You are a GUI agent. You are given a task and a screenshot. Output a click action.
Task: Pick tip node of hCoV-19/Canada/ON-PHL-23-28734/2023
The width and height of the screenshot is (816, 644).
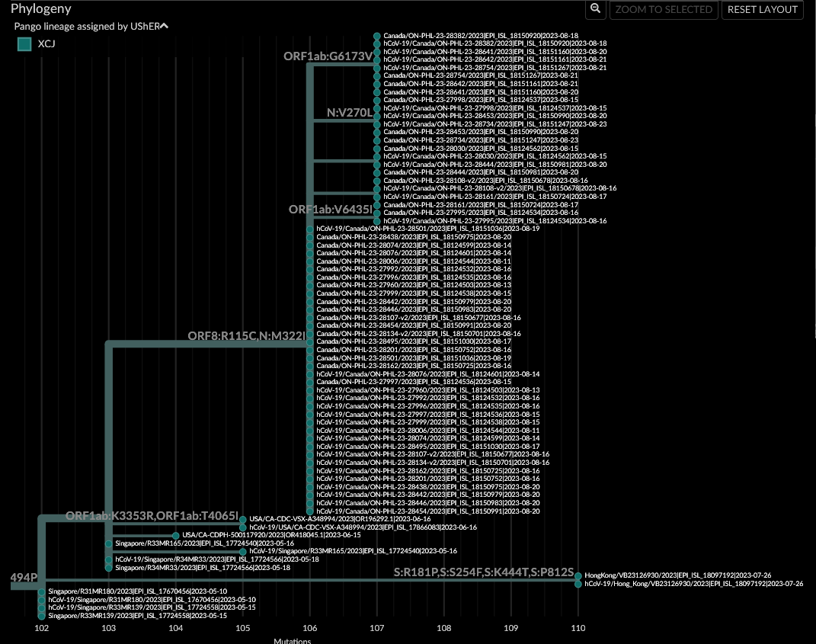377,124
